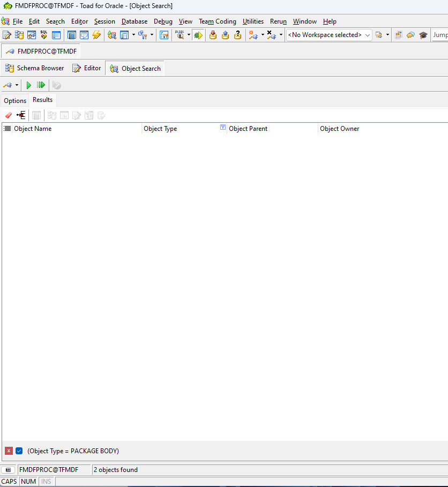Image resolution: width=448 pixels, height=487 pixels.
Task: Open the Database menu
Action: coord(135,21)
